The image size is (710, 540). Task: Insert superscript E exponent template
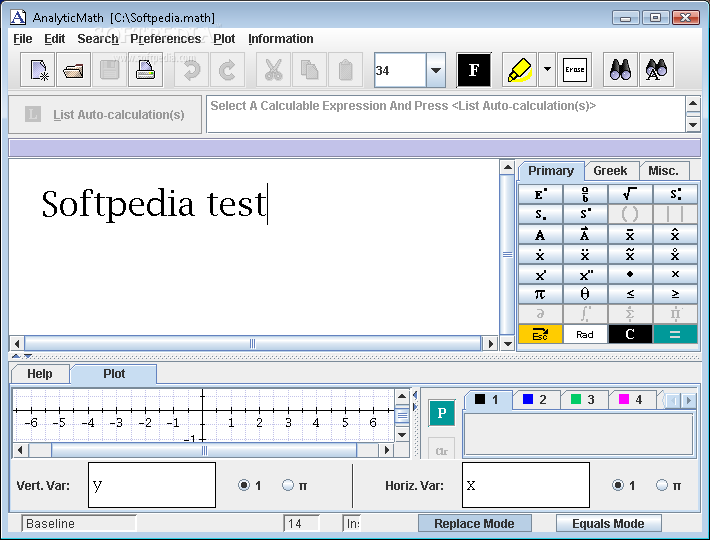click(540, 194)
